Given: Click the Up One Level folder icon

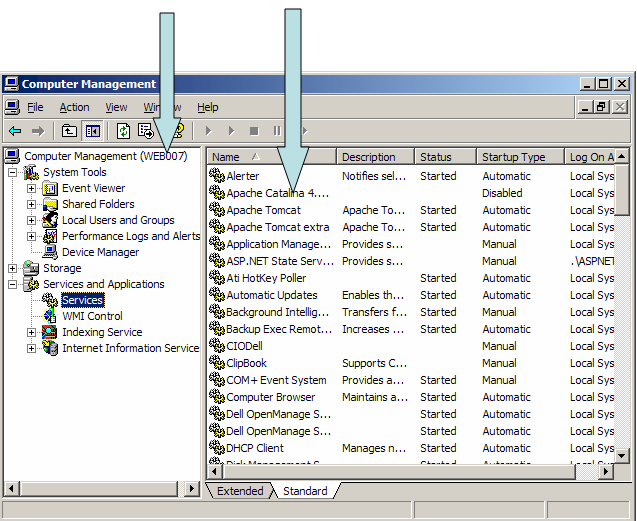Looking at the screenshot, I should 69,131.
